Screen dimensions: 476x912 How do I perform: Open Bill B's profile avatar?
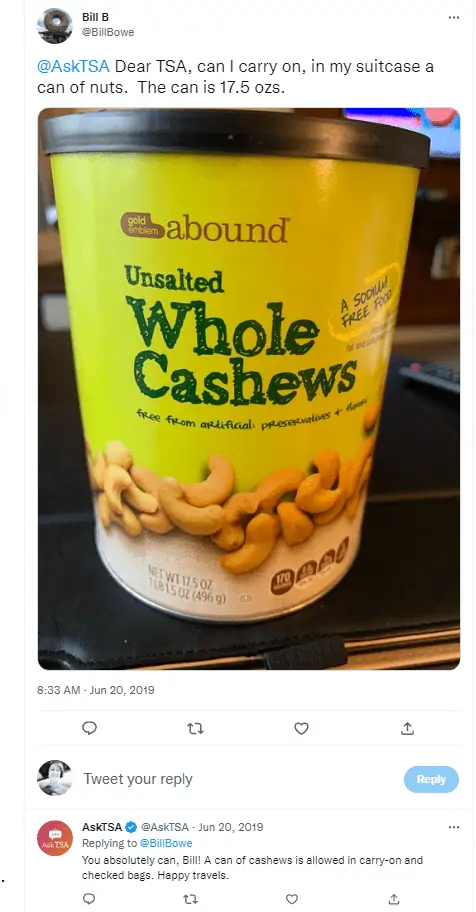(x=55, y=25)
